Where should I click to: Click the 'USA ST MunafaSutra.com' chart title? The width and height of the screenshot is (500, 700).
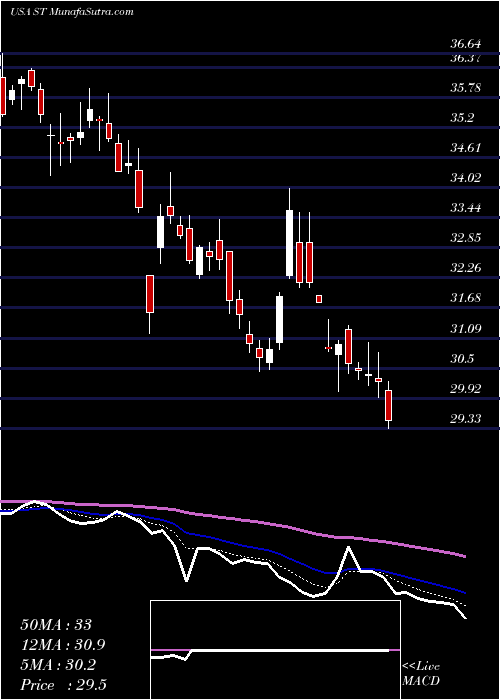click(x=71, y=12)
